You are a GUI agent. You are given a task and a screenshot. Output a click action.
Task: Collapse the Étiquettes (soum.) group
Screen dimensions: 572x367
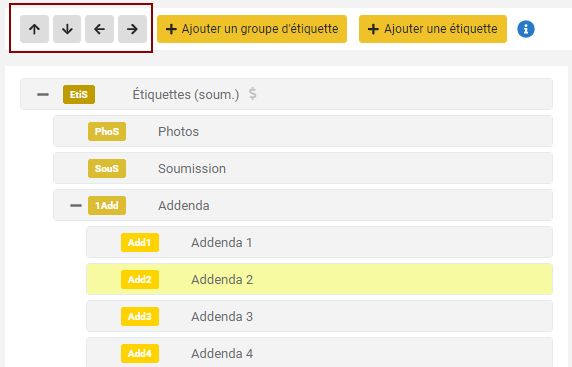click(43, 94)
